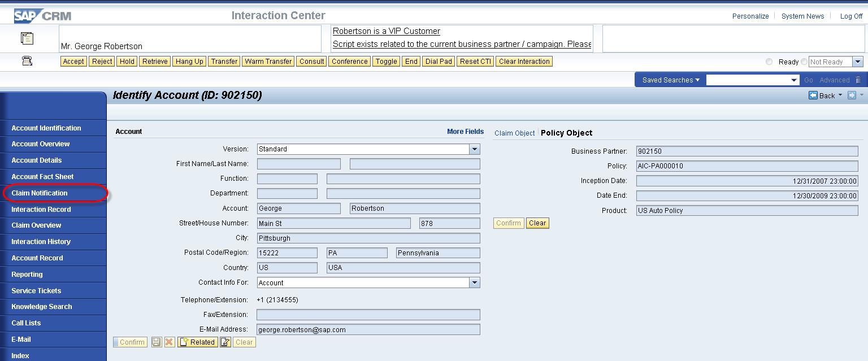Viewport: 868px width, 361px height.
Task: Click the forward arrow icon
Action: coord(852,95)
